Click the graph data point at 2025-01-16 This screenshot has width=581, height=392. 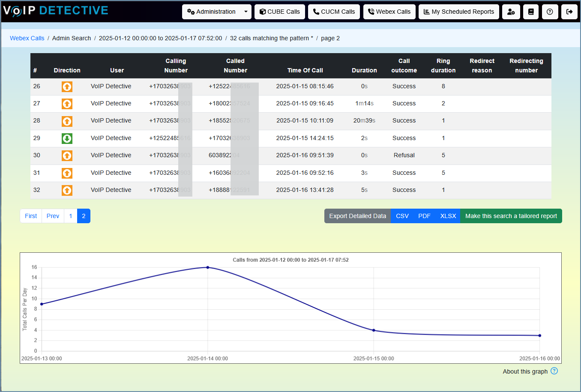pos(539,335)
